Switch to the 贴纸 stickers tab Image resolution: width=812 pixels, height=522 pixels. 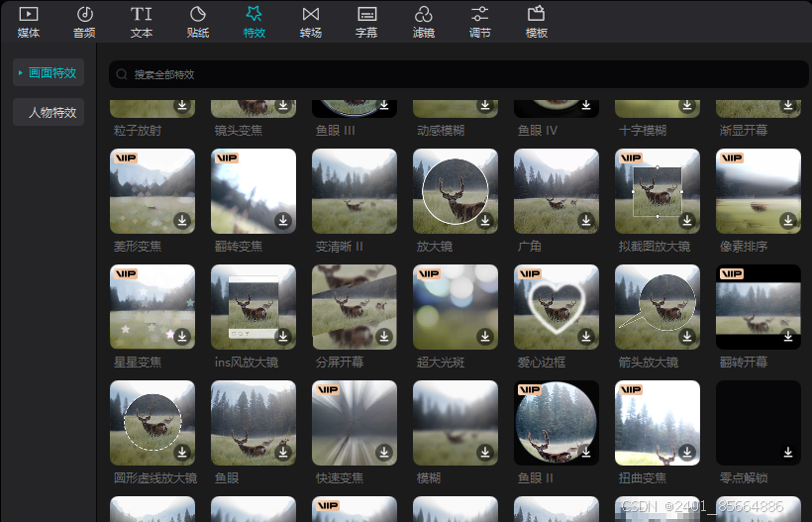198,22
